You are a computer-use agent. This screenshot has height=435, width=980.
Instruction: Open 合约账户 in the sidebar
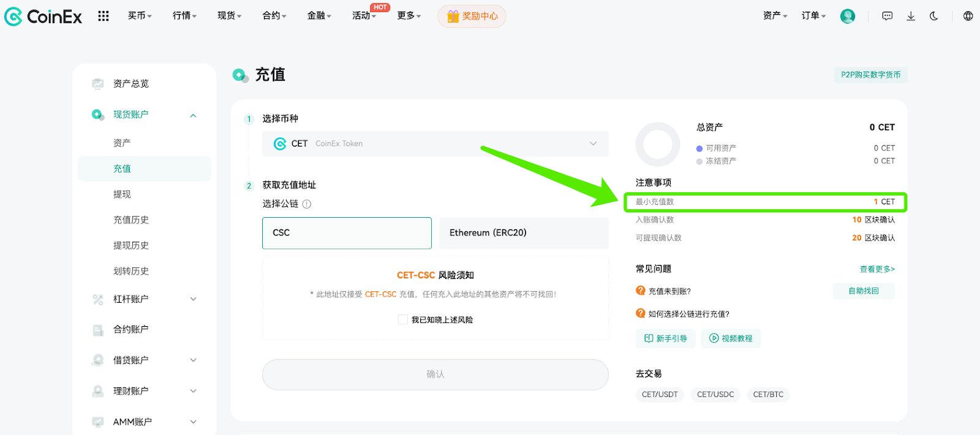click(x=130, y=330)
